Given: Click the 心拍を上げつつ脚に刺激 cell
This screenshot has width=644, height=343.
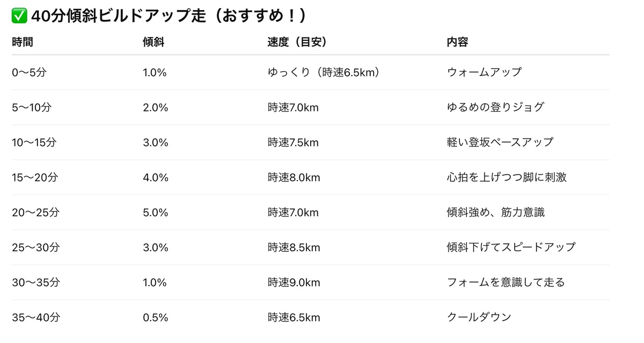Looking at the screenshot, I should (x=507, y=177).
